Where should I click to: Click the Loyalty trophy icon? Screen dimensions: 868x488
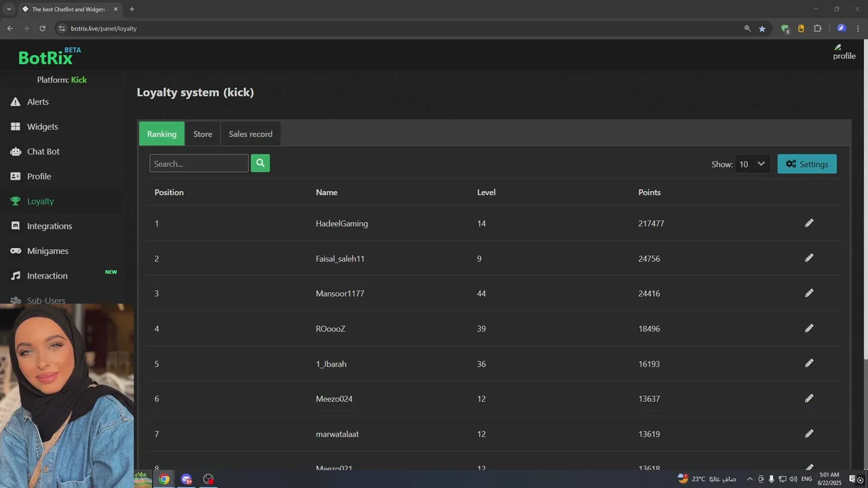(15, 201)
